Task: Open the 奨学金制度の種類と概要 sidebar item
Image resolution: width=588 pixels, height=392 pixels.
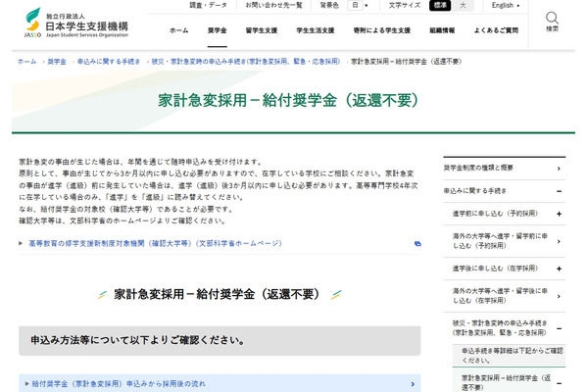Action: [x=478, y=168]
